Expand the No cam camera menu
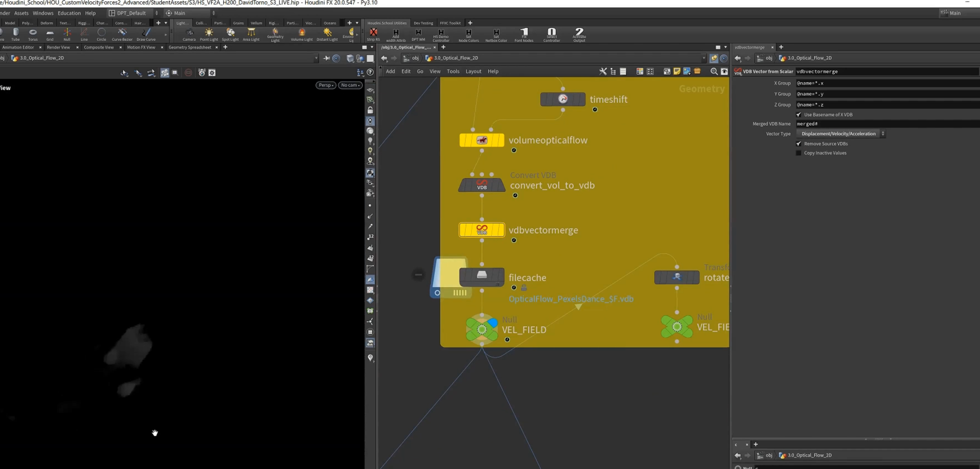 (x=350, y=85)
